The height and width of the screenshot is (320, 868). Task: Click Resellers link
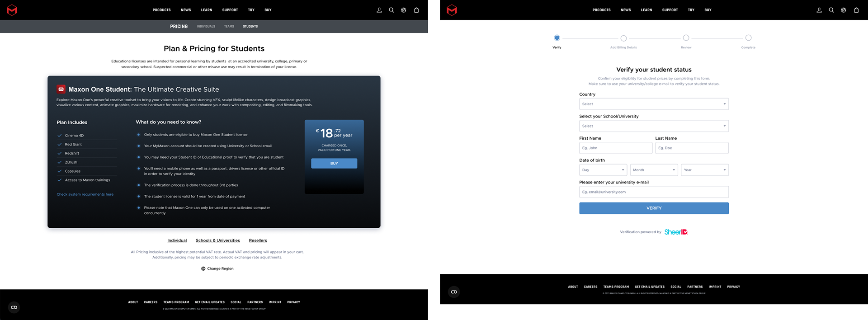[x=258, y=240]
